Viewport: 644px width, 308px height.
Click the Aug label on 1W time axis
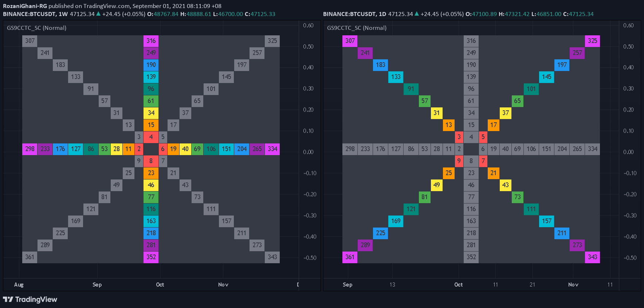[19, 285]
